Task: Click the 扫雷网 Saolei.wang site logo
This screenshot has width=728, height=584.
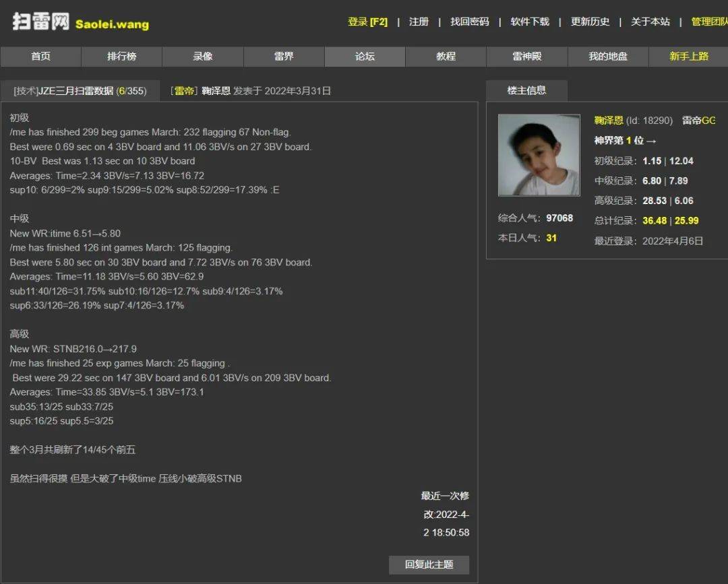Action: [x=80, y=22]
